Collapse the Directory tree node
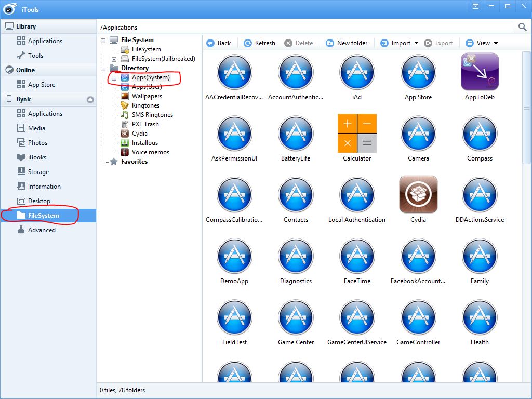The width and height of the screenshot is (532, 399). pos(103,69)
